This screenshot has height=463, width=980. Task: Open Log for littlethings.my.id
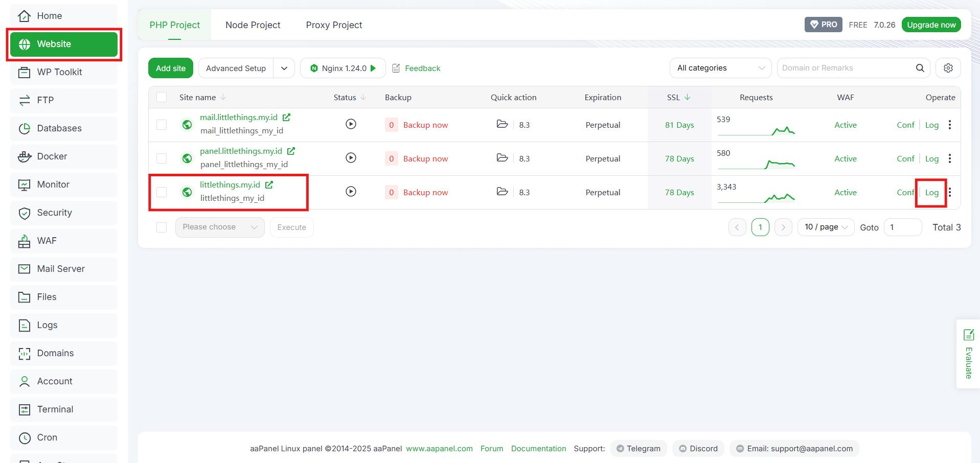[932, 193]
